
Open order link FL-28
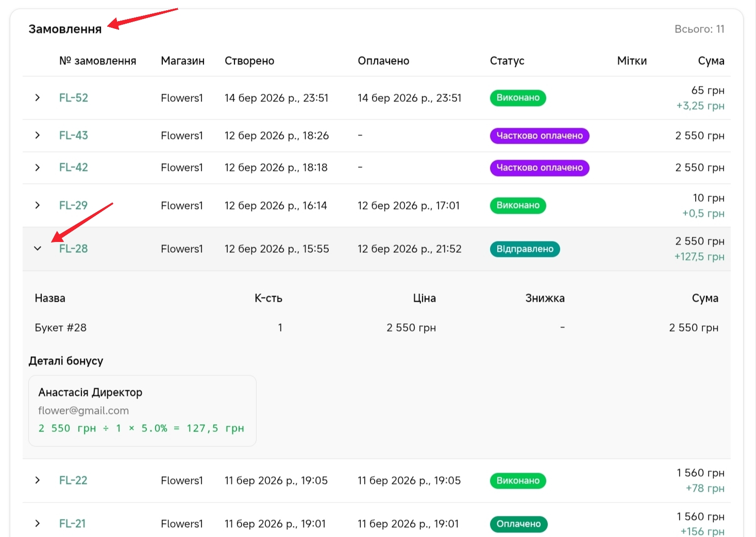coord(74,249)
